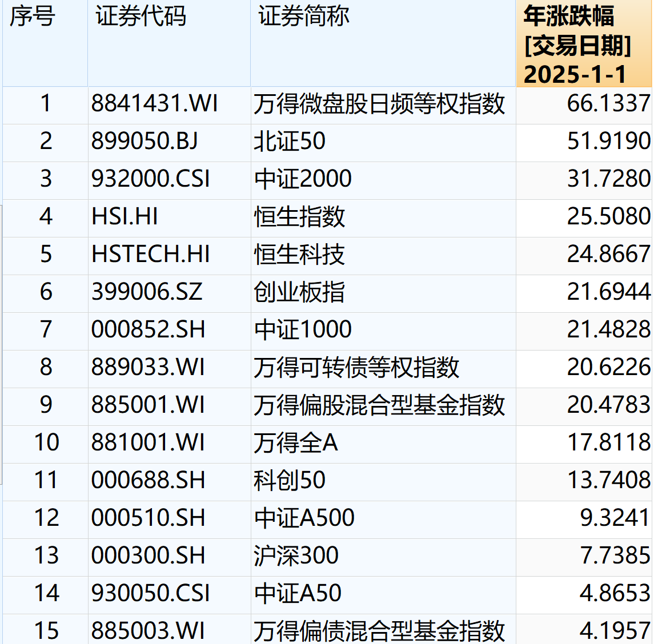Click the 序号 column header
This screenshot has height=644, width=658.
(45, 43)
